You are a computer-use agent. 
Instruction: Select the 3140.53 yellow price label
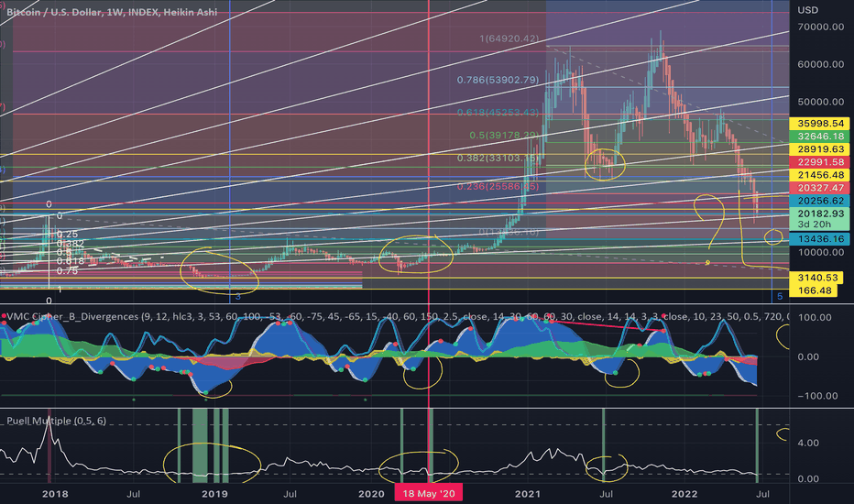click(x=817, y=278)
